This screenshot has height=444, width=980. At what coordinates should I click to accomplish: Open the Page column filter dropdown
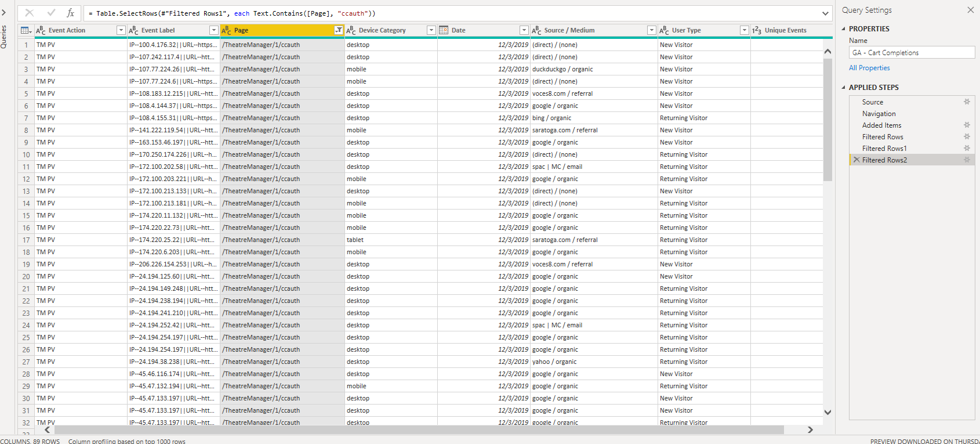pyautogui.click(x=339, y=30)
